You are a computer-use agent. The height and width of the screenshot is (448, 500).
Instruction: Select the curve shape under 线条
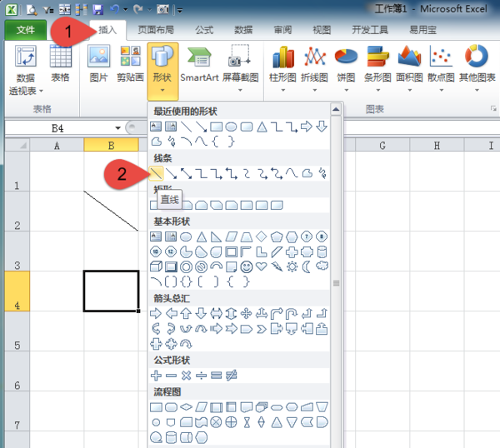[292, 173]
